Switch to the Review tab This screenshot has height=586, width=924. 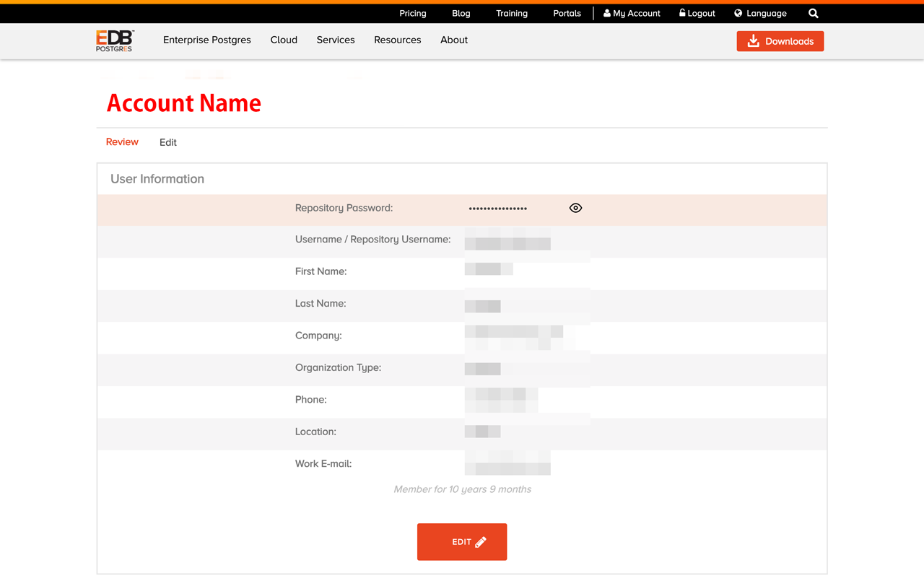pos(122,142)
